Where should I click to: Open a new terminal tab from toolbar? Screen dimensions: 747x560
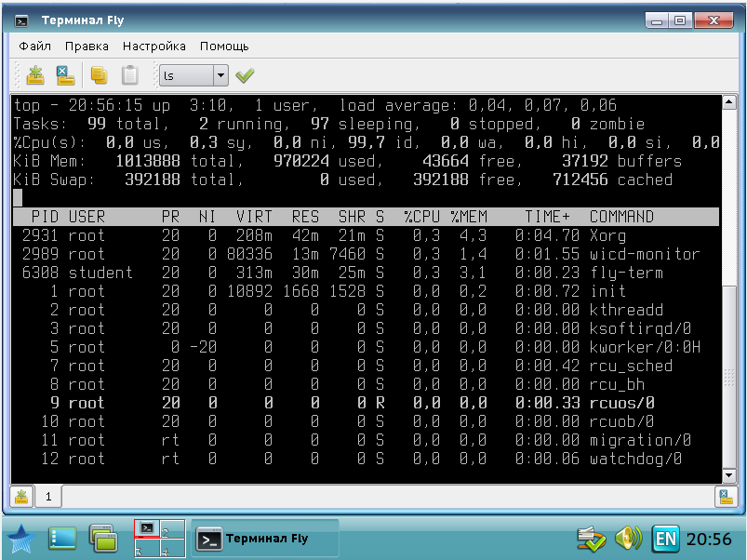coord(35,75)
